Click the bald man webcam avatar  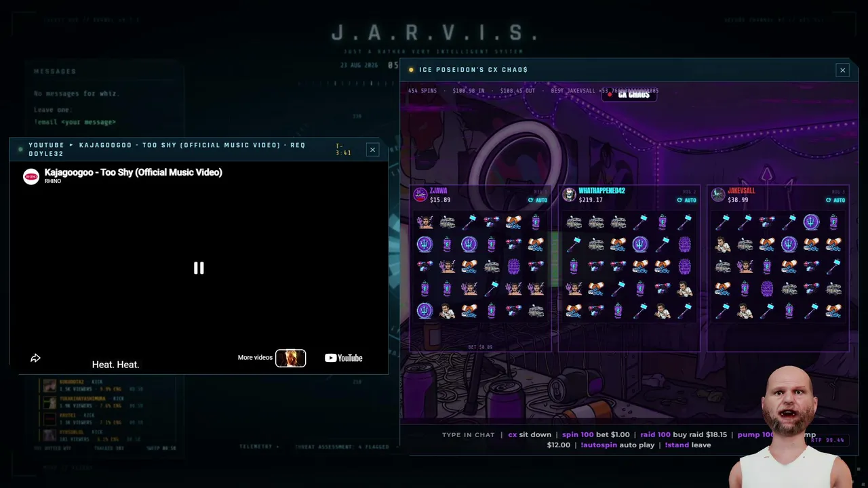pyautogui.click(x=789, y=427)
